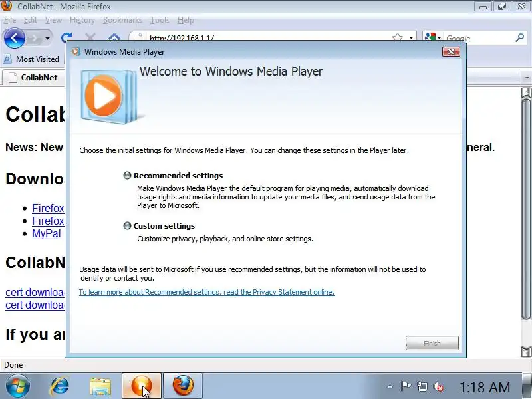Open the list all tabs dropdown

(527, 78)
